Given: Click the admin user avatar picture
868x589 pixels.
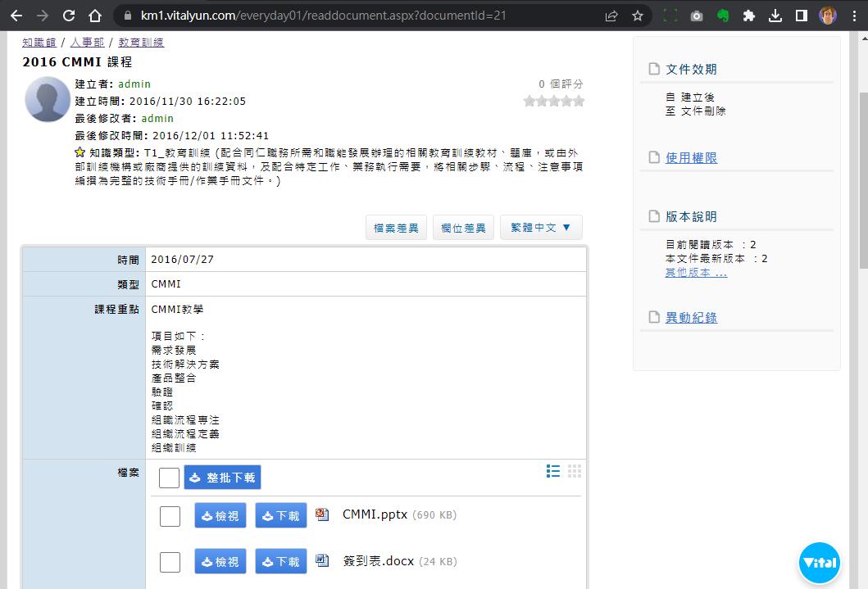Looking at the screenshot, I should 48,99.
